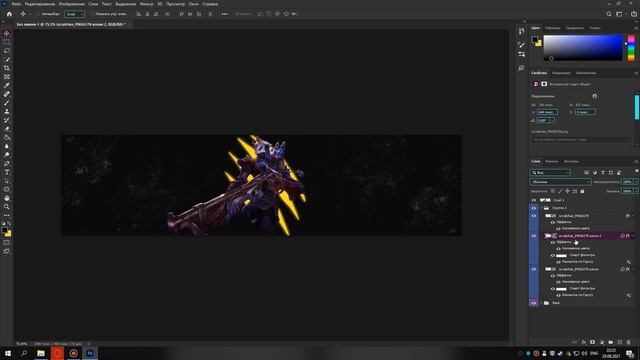This screenshot has width=640, height=360.
Task: Select the Rectangle shape tool
Action: pyautogui.click(x=7, y=189)
